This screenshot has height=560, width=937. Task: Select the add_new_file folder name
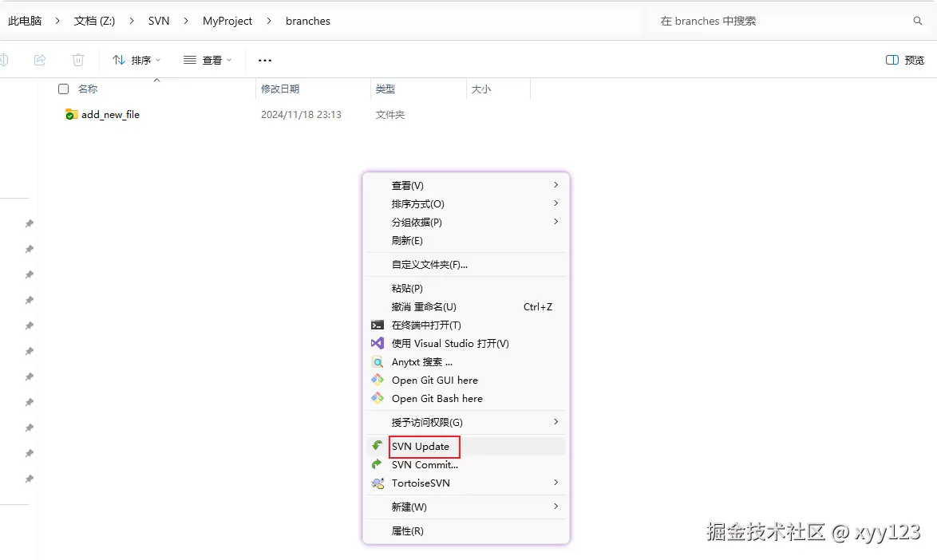pyautogui.click(x=111, y=115)
